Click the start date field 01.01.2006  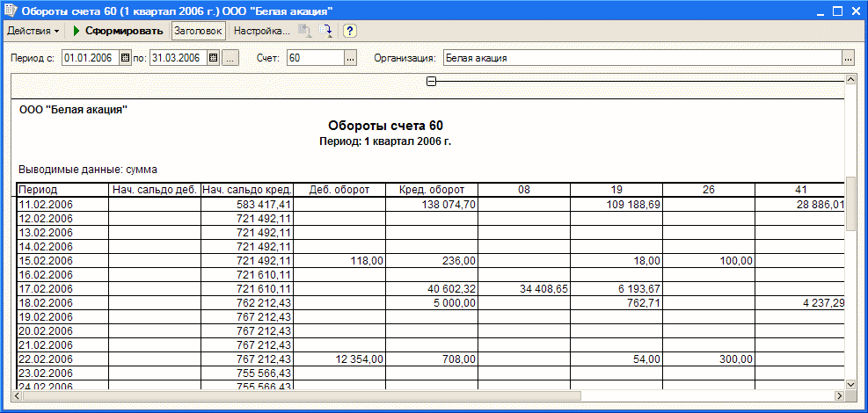tap(91, 57)
